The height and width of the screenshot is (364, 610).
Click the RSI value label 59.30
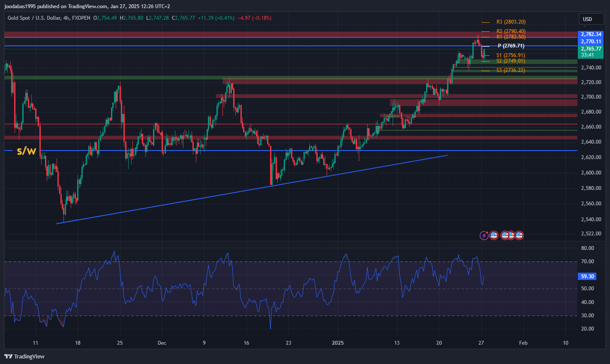tap(587, 277)
